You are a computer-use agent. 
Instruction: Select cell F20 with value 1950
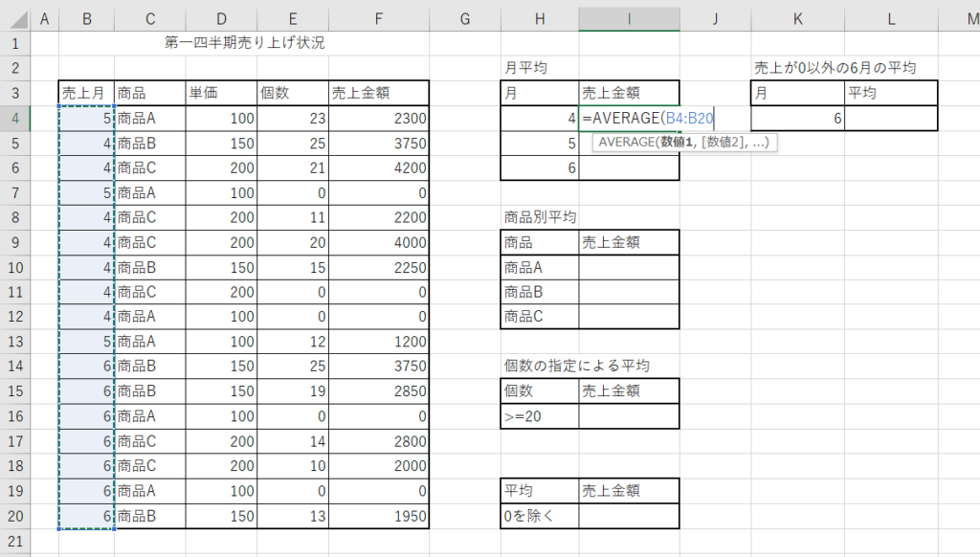click(x=379, y=516)
